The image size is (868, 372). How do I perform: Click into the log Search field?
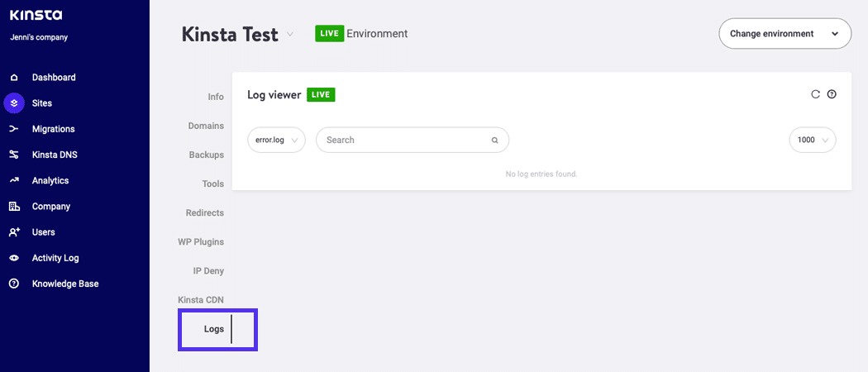(401, 140)
